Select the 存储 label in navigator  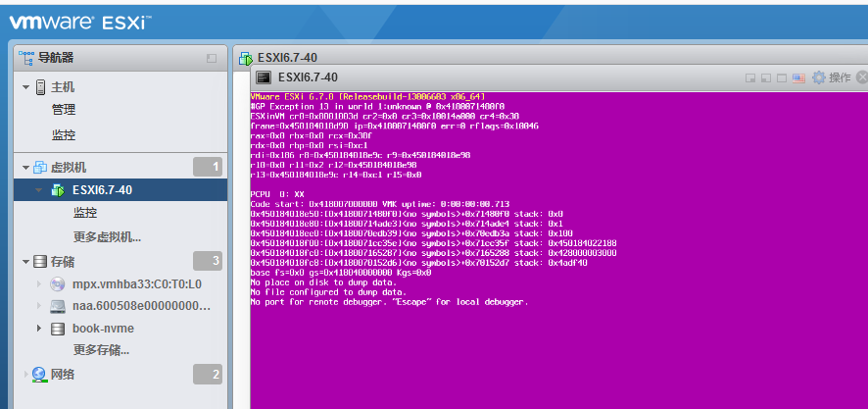(63, 262)
